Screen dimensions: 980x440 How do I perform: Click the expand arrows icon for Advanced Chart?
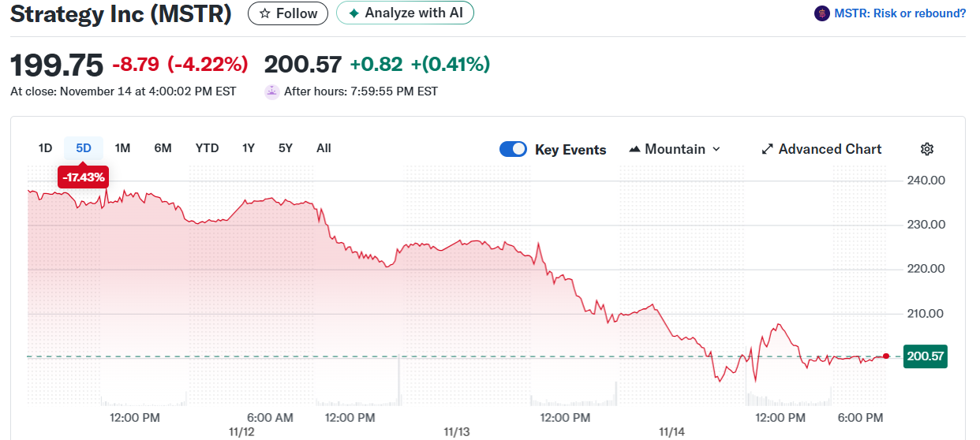tap(767, 149)
